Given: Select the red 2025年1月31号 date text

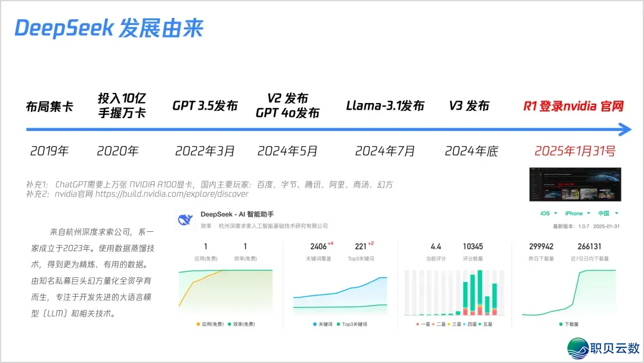Looking at the screenshot, I should click(x=575, y=151).
